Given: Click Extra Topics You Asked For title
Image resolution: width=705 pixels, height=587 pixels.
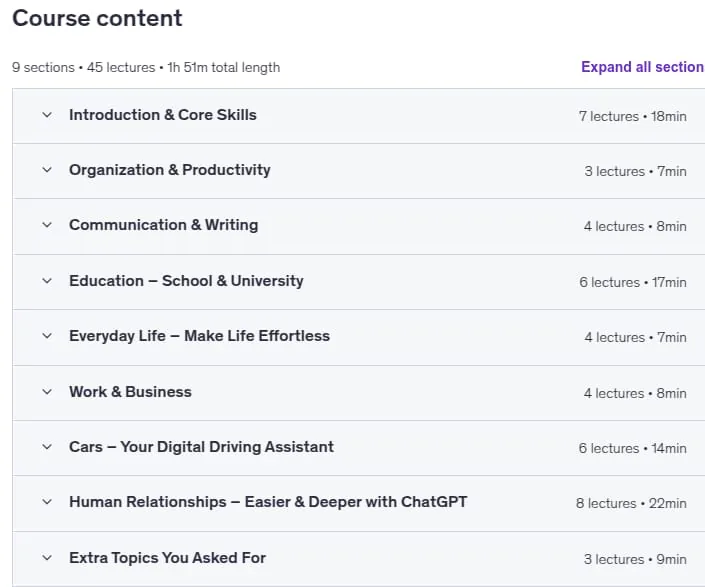Looking at the screenshot, I should (x=167, y=558).
